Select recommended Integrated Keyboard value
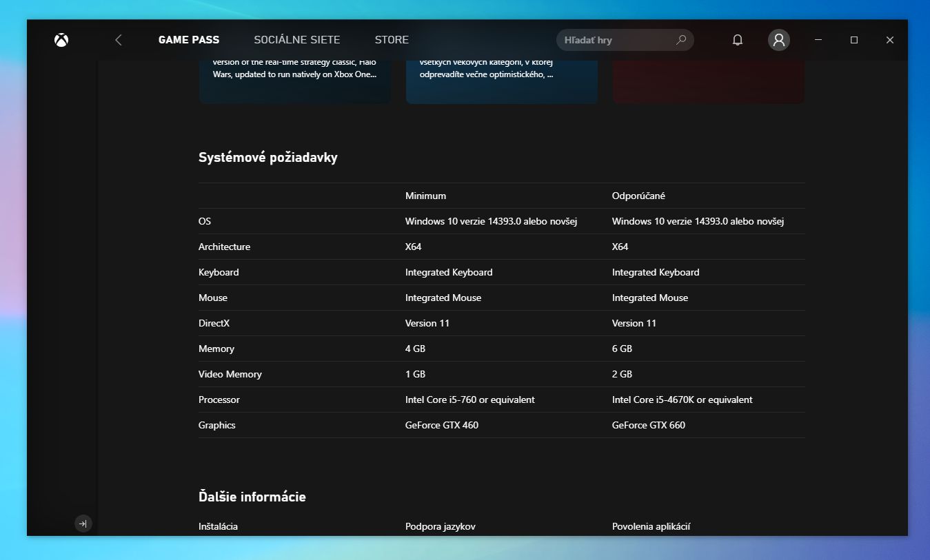930x560 pixels. (x=656, y=272)
